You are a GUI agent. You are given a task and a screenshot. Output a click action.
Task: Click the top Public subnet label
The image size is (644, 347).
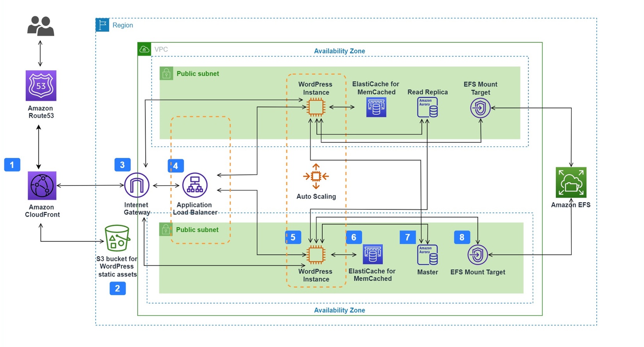(x=198, y=74)
